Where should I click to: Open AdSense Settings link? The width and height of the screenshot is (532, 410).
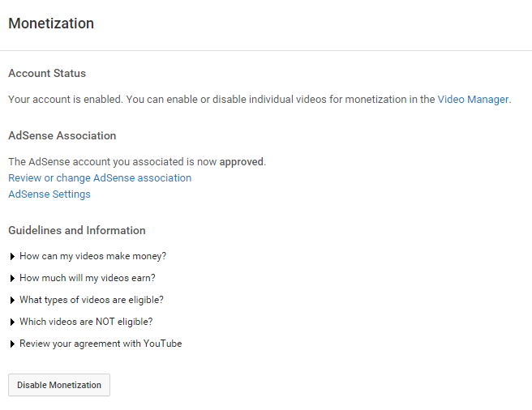(49, 194)
